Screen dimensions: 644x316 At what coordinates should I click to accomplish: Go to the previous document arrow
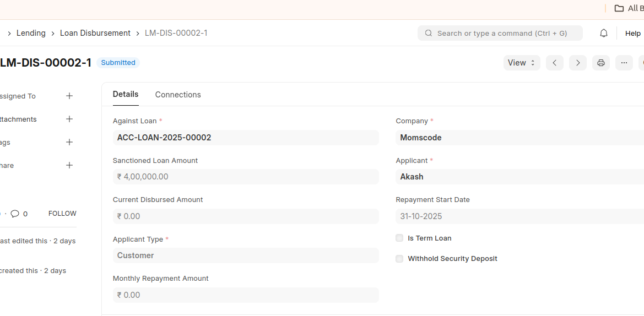[554, 63]
